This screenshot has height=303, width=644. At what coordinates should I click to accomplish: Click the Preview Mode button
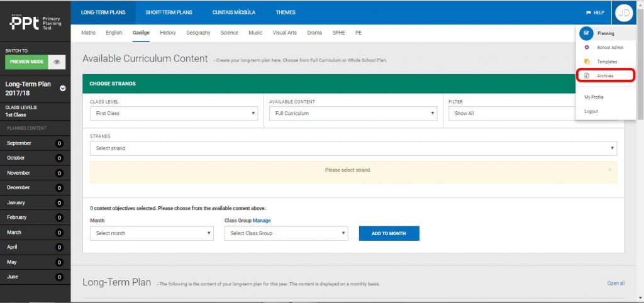pyautogui.click(x=26, y=62)
